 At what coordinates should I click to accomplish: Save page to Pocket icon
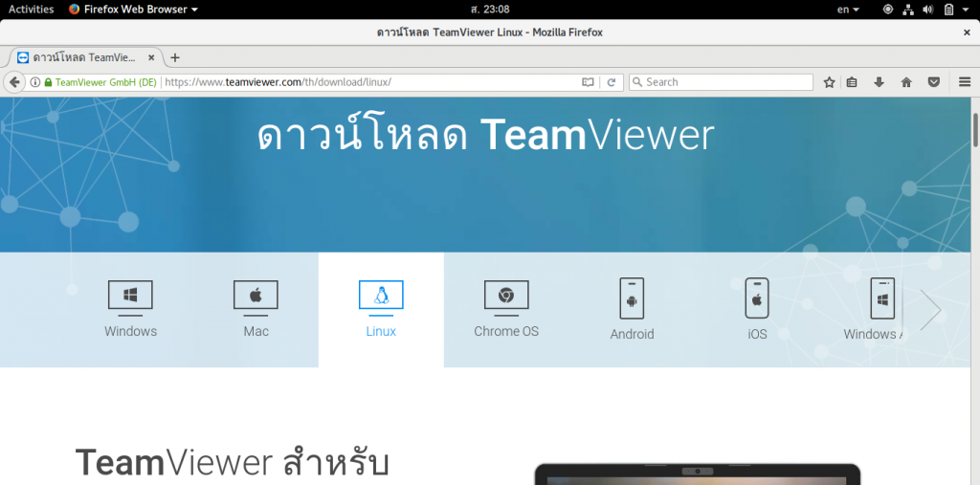pos(934,82)
